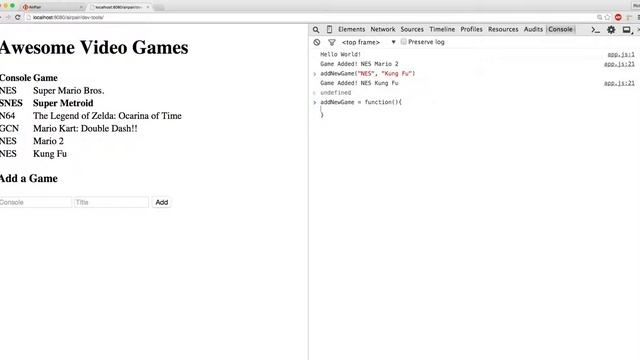This screenshot has height=360, width=640.
Task: Switch to the Network tab
Action: point(383,29)
